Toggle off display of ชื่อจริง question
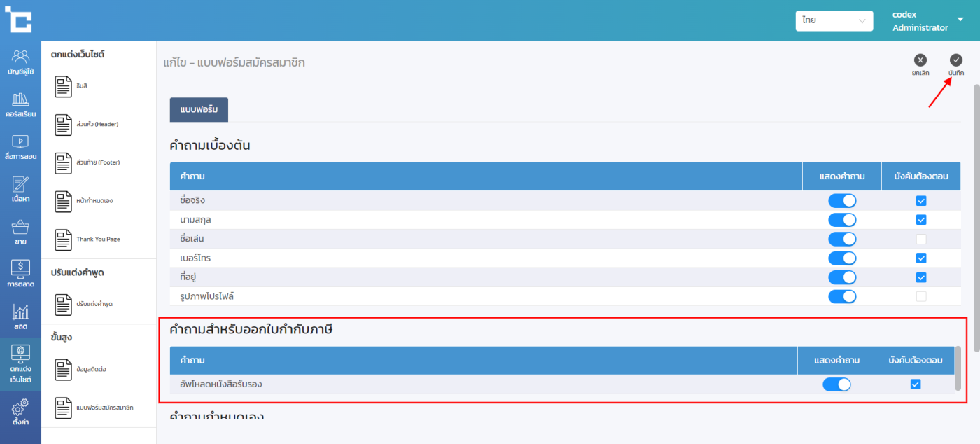This screenshot has width=980, height=444. (x=841, y=201)
